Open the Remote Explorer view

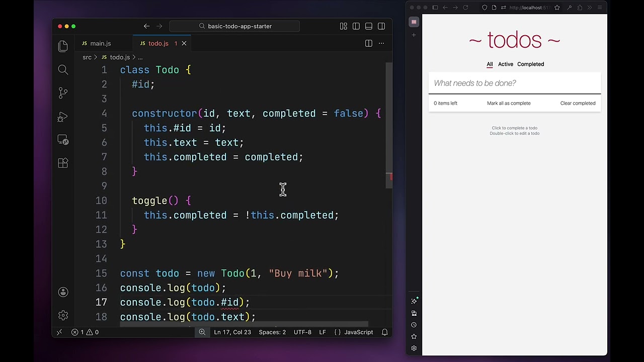[x=63, y=140]
